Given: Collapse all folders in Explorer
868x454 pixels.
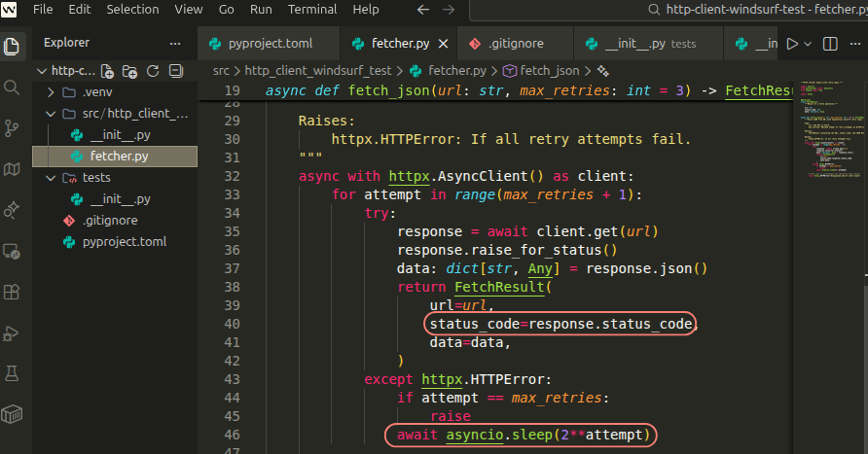Looking at the screenshot, I should coord(176,71).
